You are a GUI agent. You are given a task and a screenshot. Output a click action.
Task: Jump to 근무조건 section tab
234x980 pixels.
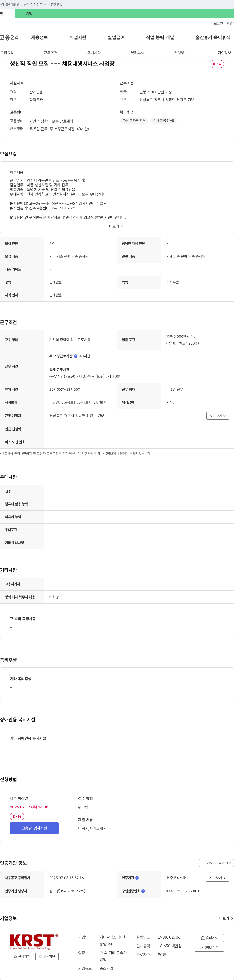50,53
